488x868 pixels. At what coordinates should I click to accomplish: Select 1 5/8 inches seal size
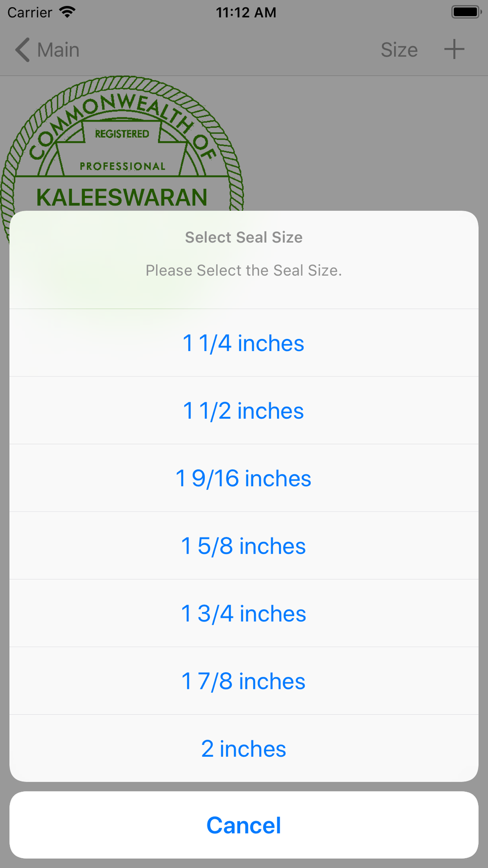tap(244, 546)
